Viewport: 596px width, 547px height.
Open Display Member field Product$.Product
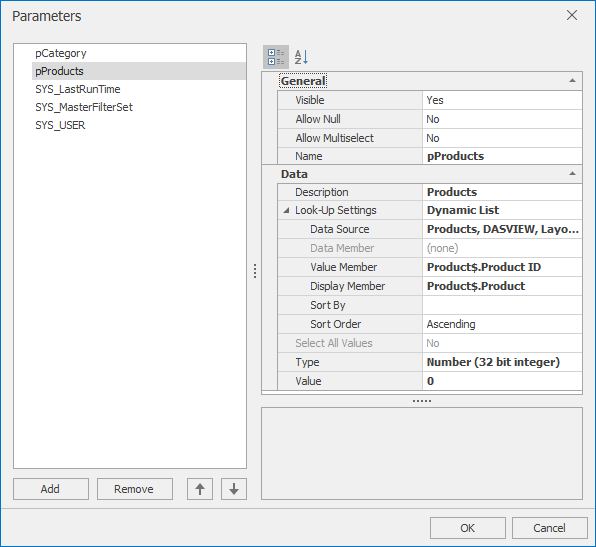coord(502,286)
